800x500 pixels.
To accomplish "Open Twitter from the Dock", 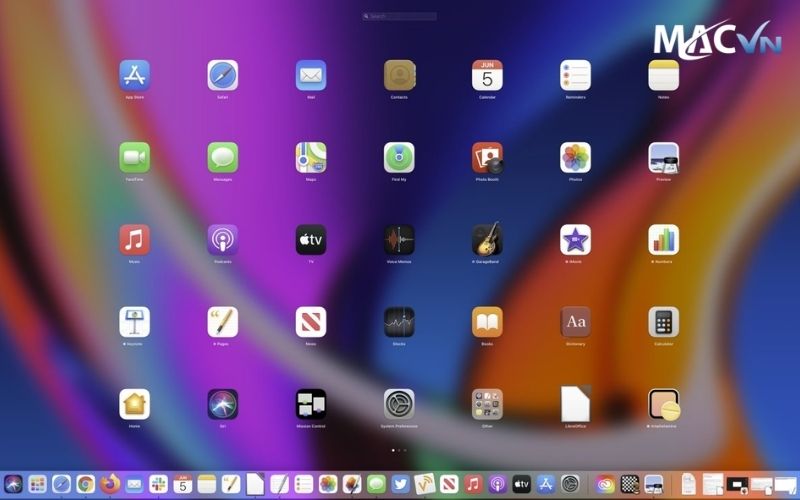I will (x=401, y=484).
